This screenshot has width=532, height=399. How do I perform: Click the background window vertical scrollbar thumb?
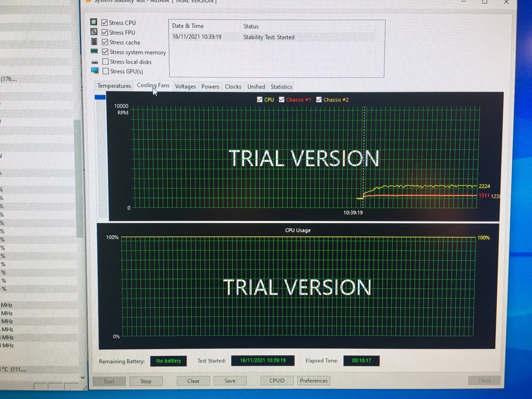79,178
